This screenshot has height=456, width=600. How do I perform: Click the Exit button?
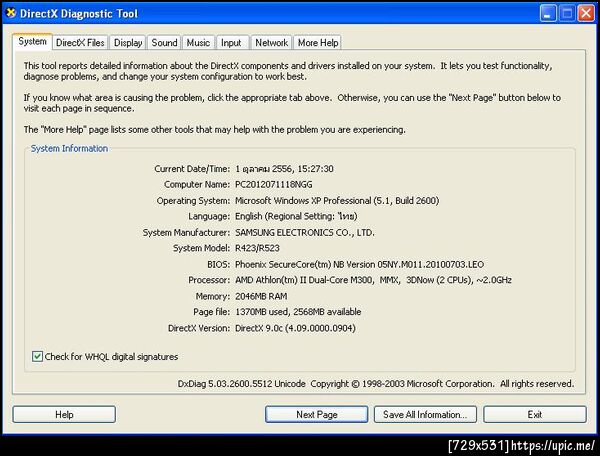click(x=535, y=414)
